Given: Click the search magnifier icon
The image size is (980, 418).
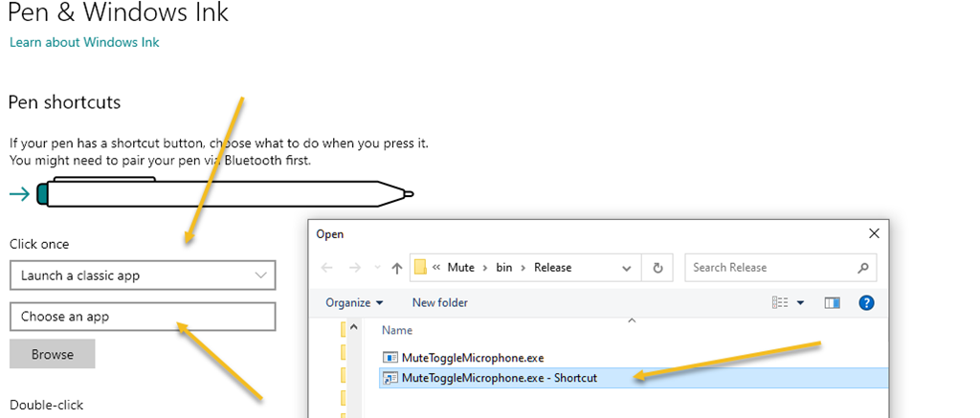Looking at the screenshot, I should [862, 268].
